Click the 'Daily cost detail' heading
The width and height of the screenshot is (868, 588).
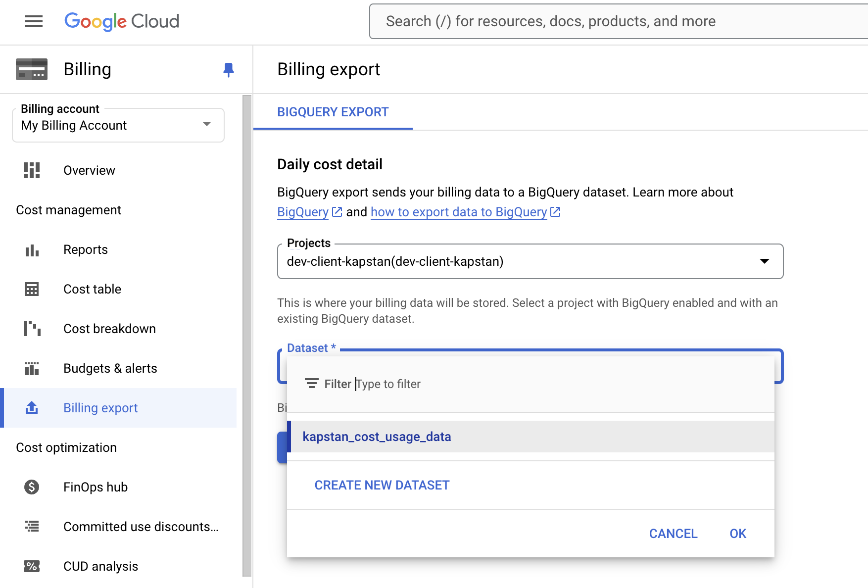(330, 164)
